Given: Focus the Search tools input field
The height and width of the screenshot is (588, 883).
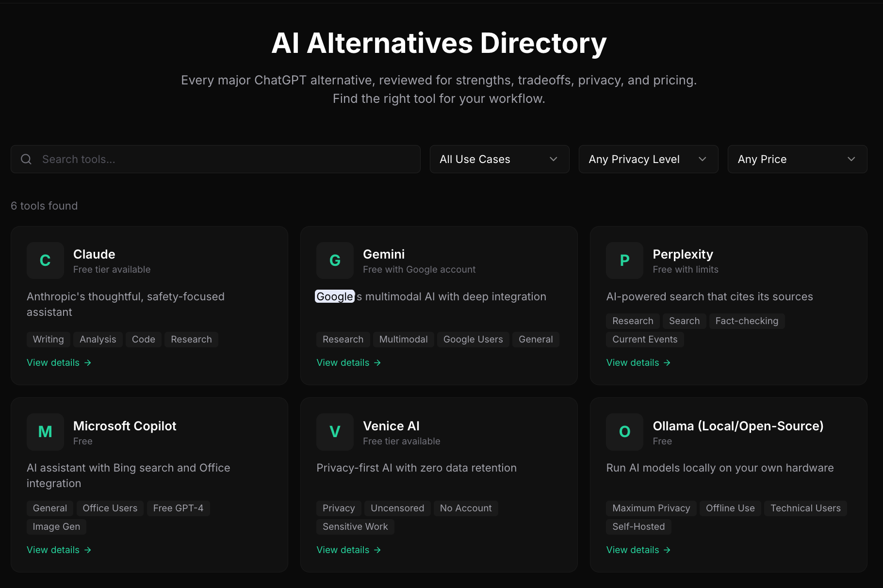Looking at the screenshot, I should pyautogui.click(x=215, y=159).
